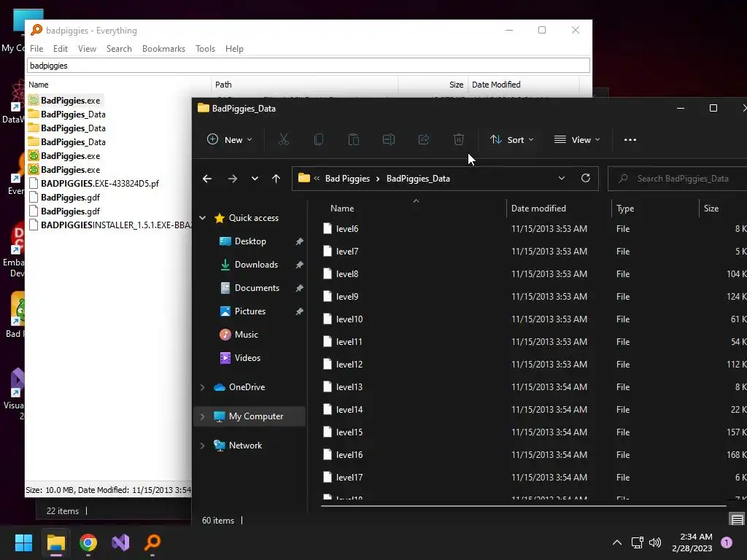Click the taskbar clock and date
747x560 pixels.
click(x=692, y=542)
